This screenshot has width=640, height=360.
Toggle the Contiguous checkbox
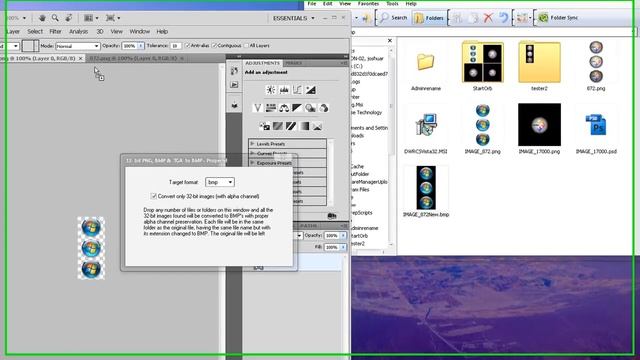tap(215, 46)
